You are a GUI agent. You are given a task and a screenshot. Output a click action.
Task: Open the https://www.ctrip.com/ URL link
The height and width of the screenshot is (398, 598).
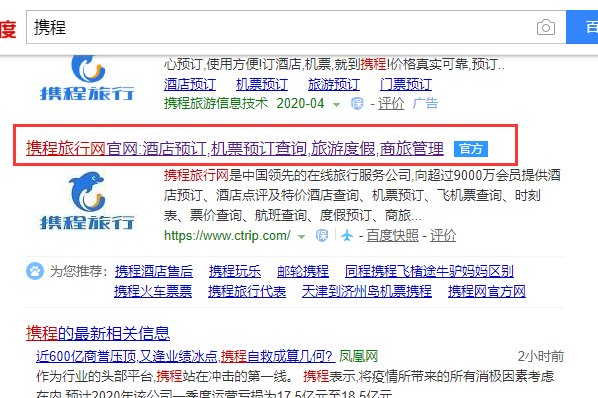227,236
